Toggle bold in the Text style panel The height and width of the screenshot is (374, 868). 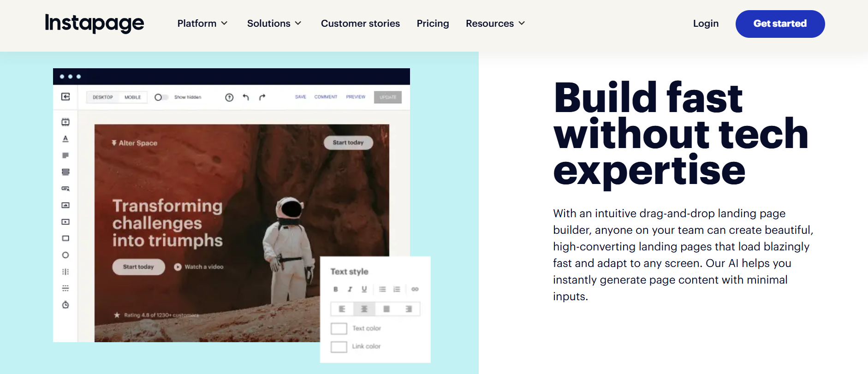click(336, 289)
